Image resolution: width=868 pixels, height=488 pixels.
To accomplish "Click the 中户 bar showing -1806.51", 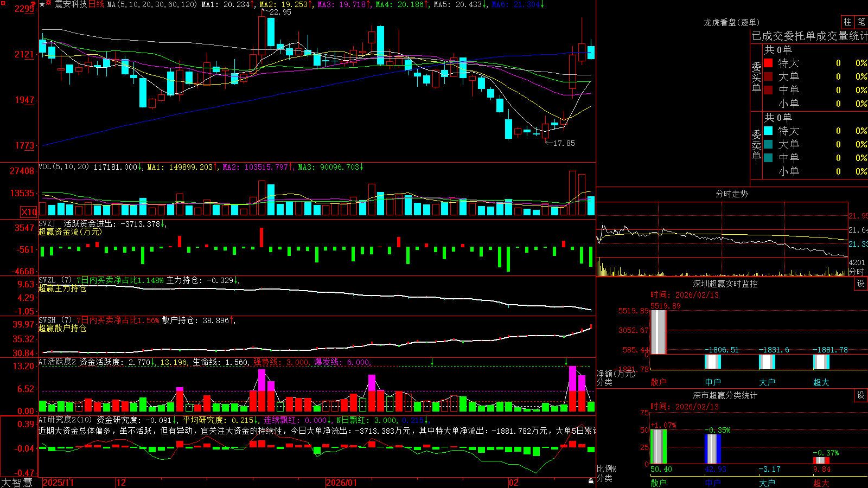I will click(713, 362).
